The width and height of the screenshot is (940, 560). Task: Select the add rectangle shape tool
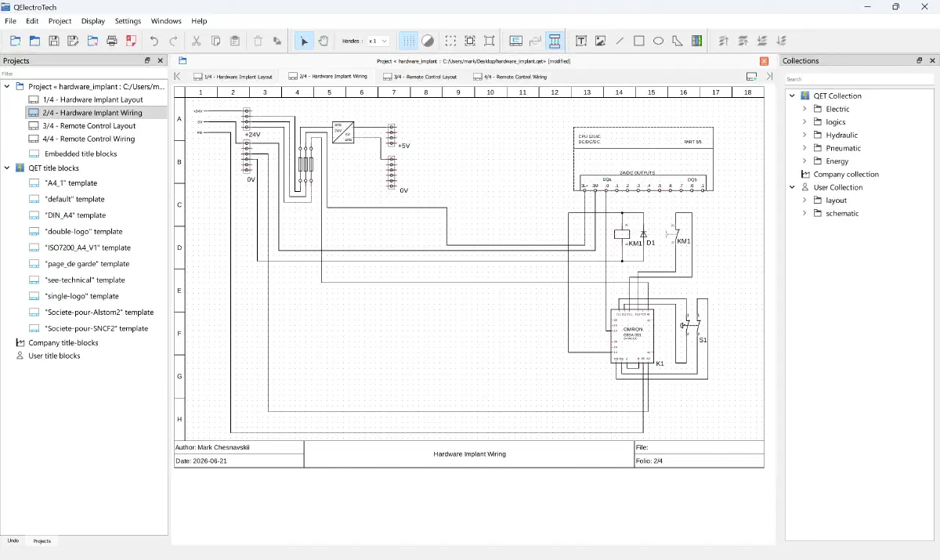[x=639, y=41]
